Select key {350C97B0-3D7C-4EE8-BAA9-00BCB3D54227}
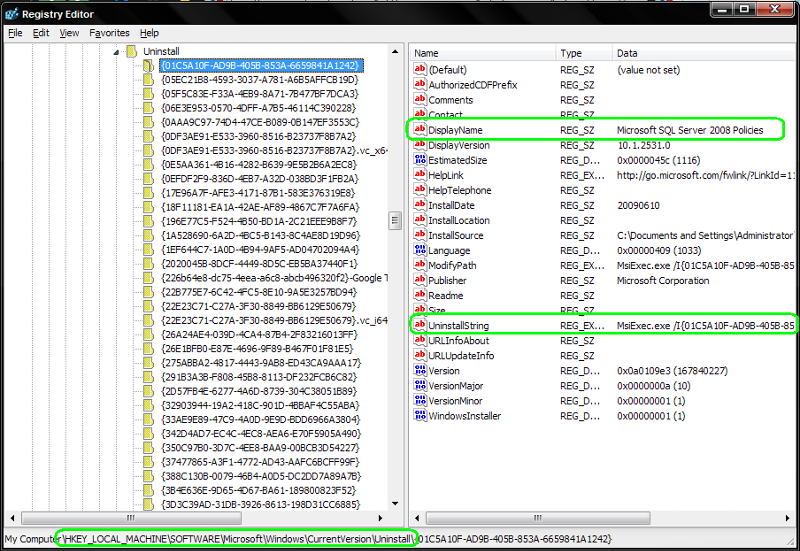Viewport: 800px width, 551px height. [x=260, y=448]
